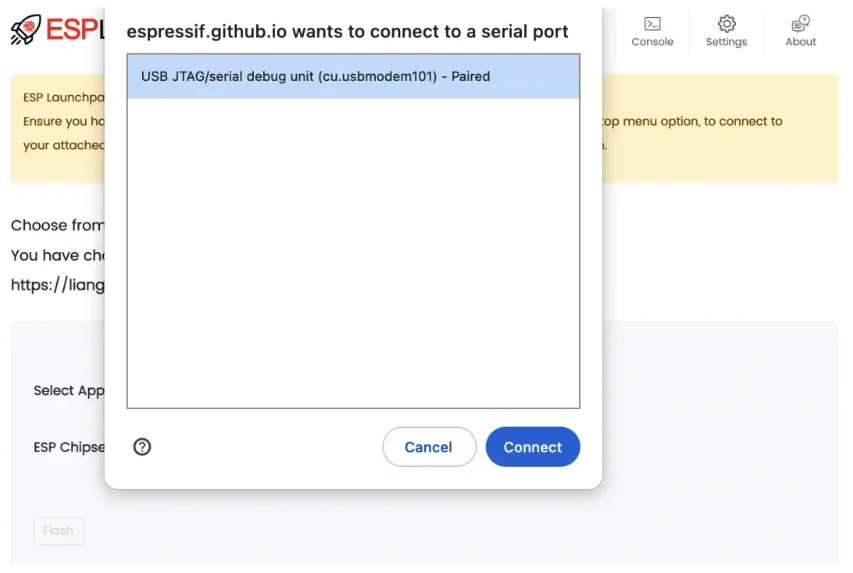
Task: Click the 'You have' text line
Action: click(x=57, y=255)
